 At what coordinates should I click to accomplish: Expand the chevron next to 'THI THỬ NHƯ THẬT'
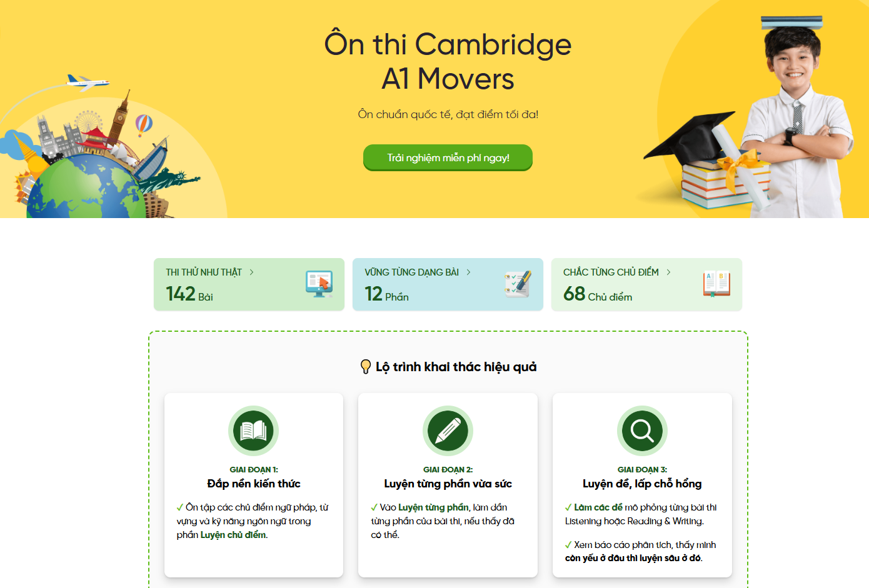click(x=252, y=272)
